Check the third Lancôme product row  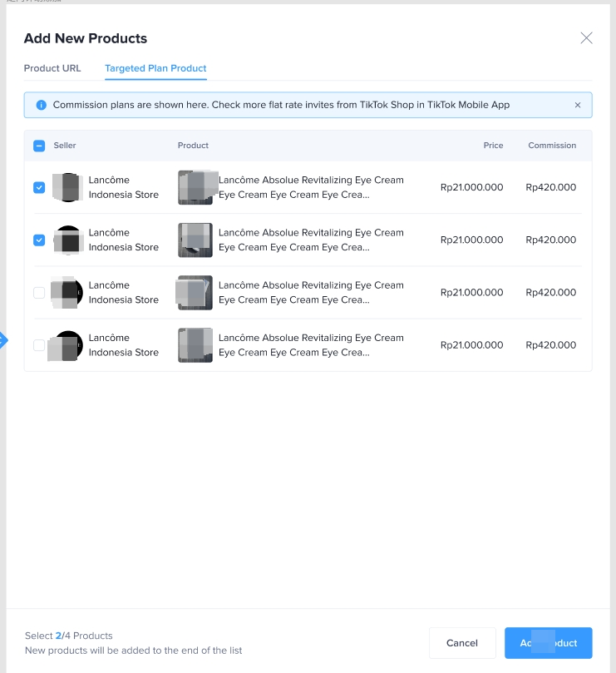point(39,293)
